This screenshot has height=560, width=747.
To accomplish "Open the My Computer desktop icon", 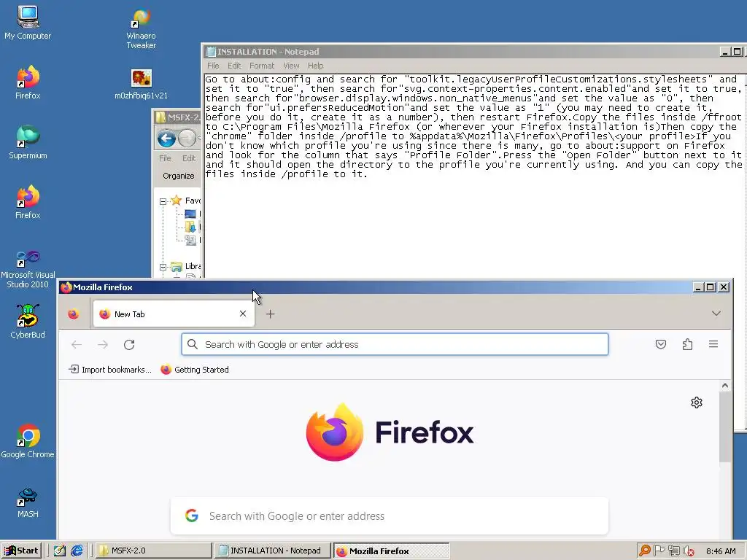I will coord(28,23).
